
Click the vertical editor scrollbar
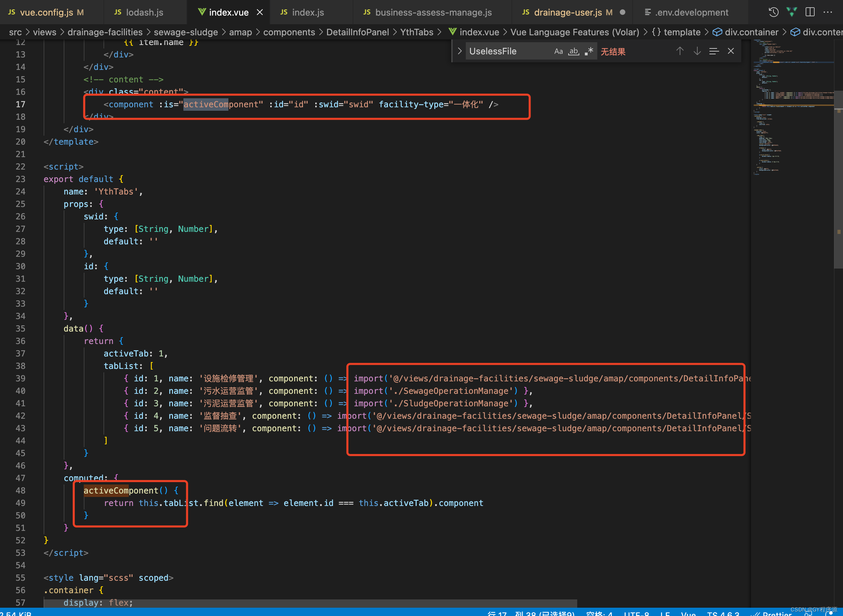click(838, 180)
